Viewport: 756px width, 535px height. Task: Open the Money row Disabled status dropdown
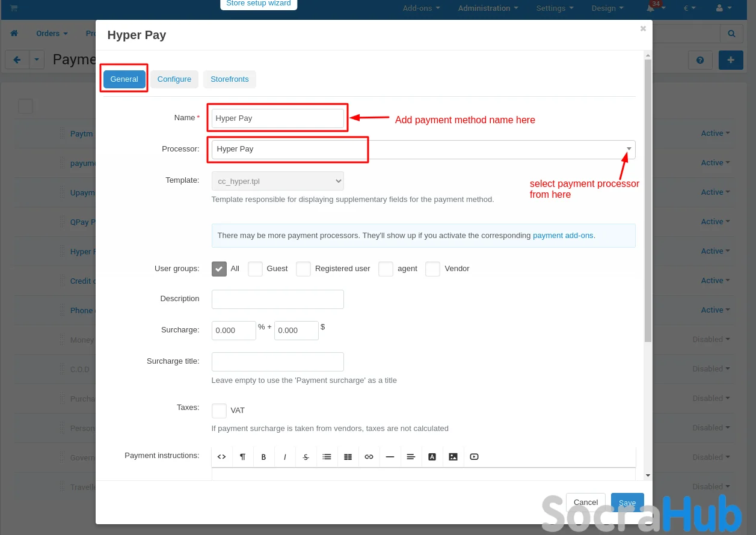(711, 340)
